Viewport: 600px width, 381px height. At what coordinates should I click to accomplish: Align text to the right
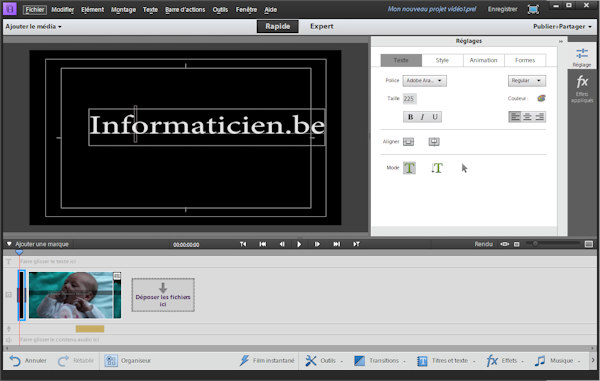coord(540,117)
